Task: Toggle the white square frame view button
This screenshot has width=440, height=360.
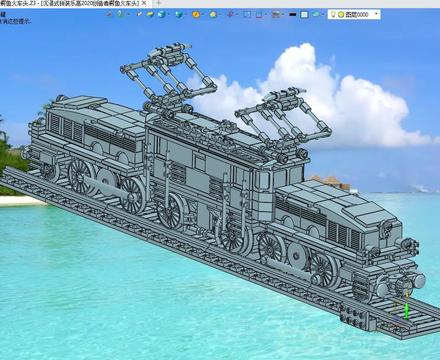Action: click(304, 14)
